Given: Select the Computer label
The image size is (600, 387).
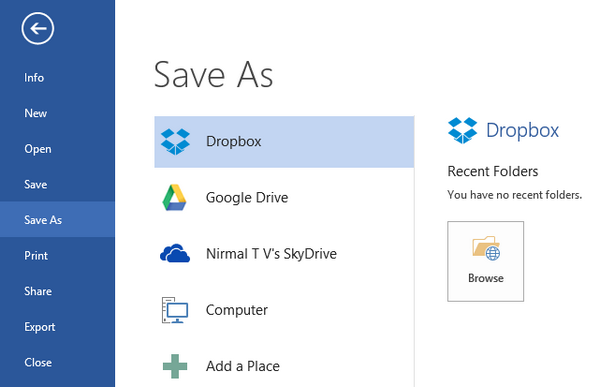Looking at the screenshot, I should click(x=236, y=310).
